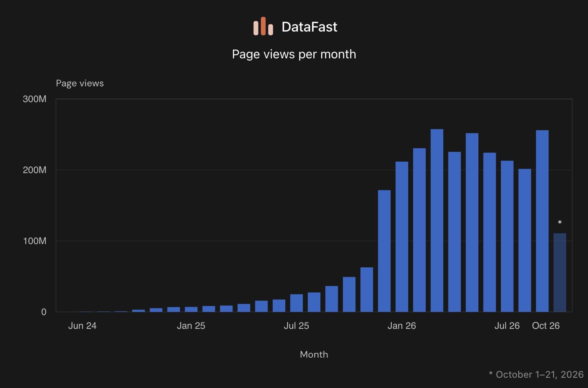The height and width of the screenshot is (388, 588).
Task: Click the 100M y-axis tick label
Action: click(35, 241)
